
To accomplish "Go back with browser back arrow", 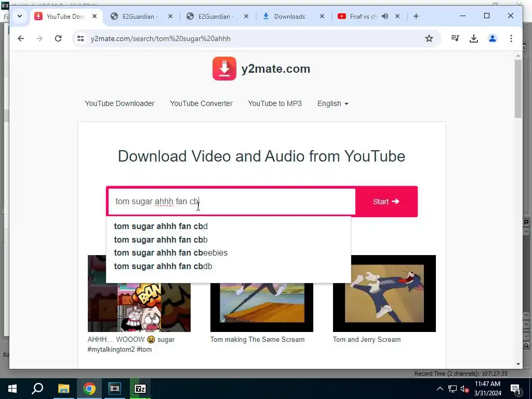I will pyautogui.click(x=21, y=38).
